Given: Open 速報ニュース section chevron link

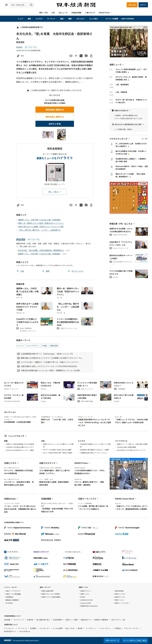Looking at the screenshot, I should (x=116, y=64).
